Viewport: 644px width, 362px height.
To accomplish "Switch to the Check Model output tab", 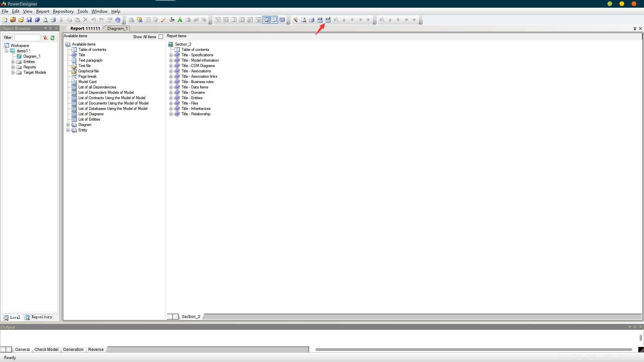I will pyautogui.click(x=46, y=350).
